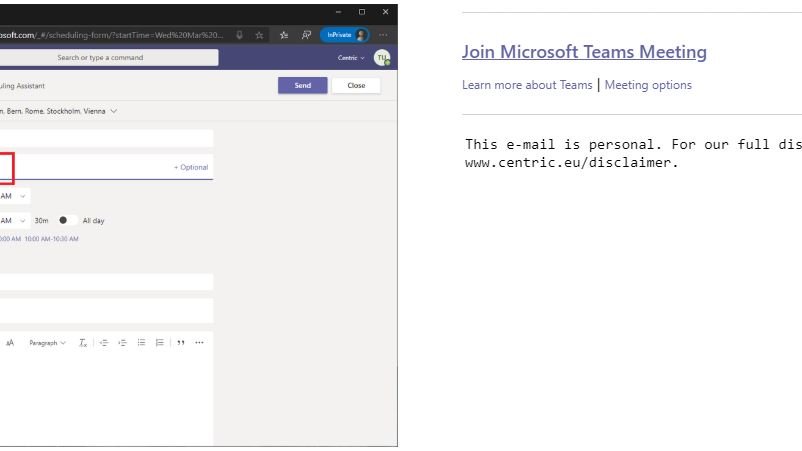802x451 pixels.
Task: Click the title input field
Action: [x=106, y=138]
